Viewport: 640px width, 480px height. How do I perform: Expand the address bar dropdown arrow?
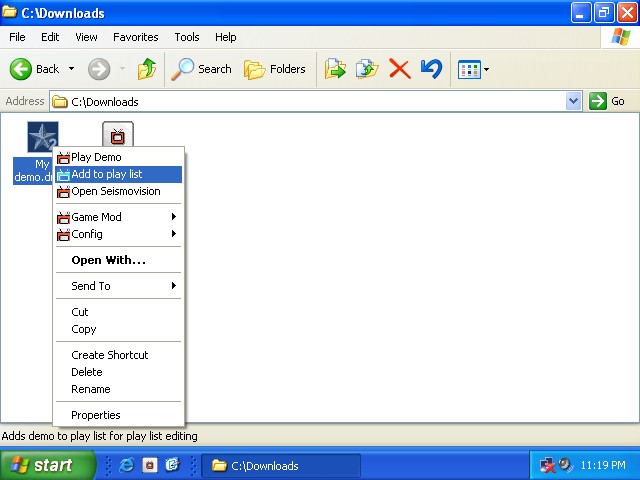(573, 101)
